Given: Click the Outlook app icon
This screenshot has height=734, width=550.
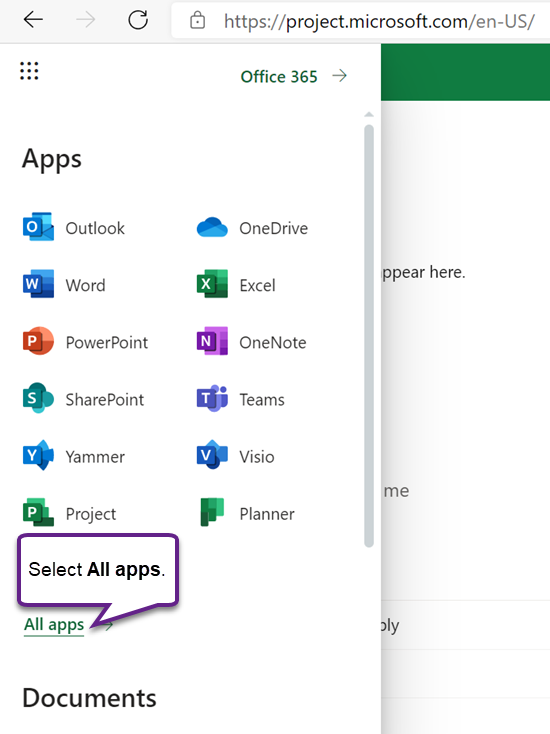Looking at the screenshot, I should [38, 227].
